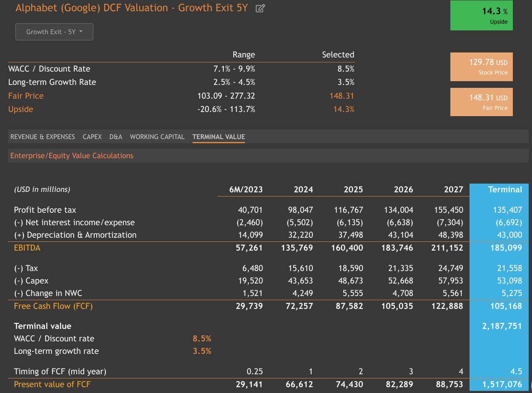Click the Free Cash Flow (FCF) row label

53,306
